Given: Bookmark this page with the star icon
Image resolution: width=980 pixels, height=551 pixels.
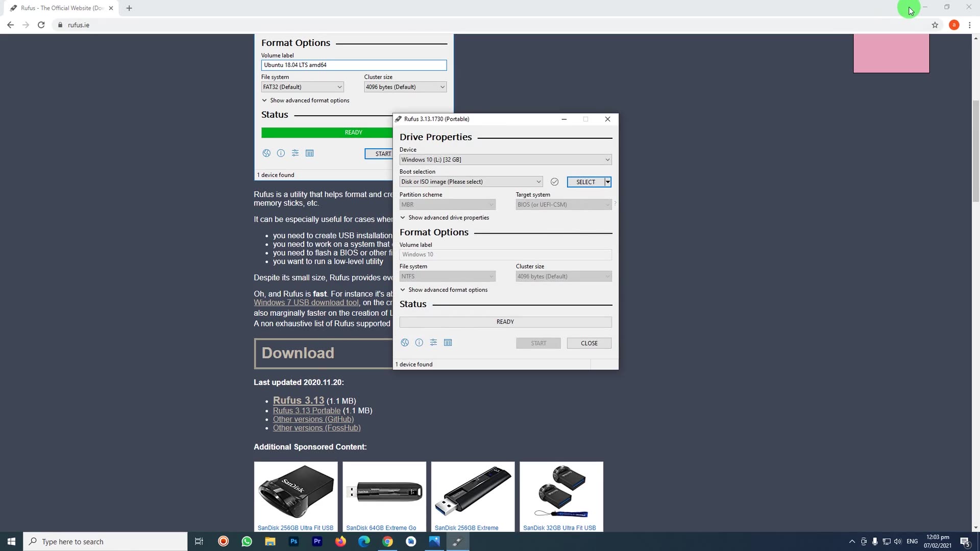Looking at the screenshot, I should click(935, 25).
